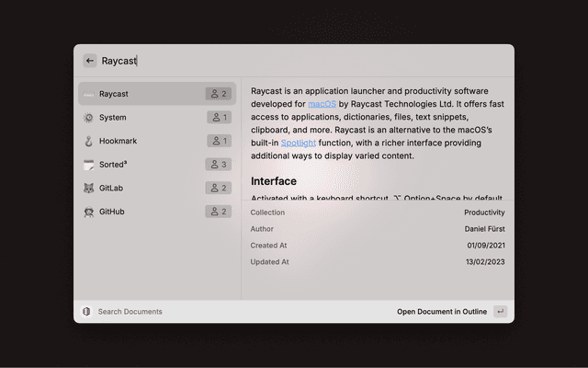This screenshot has height=368, width=588.
Task: Follow the Spotlight link in the text
Action: pos(298,143)
